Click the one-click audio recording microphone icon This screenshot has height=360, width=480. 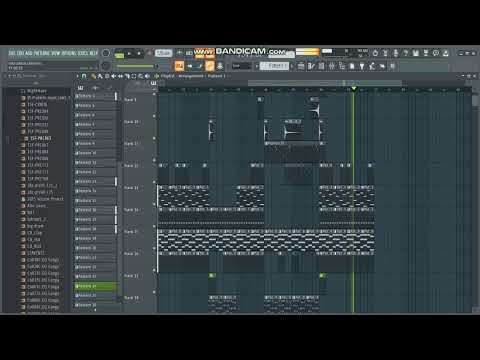point(396,53)
